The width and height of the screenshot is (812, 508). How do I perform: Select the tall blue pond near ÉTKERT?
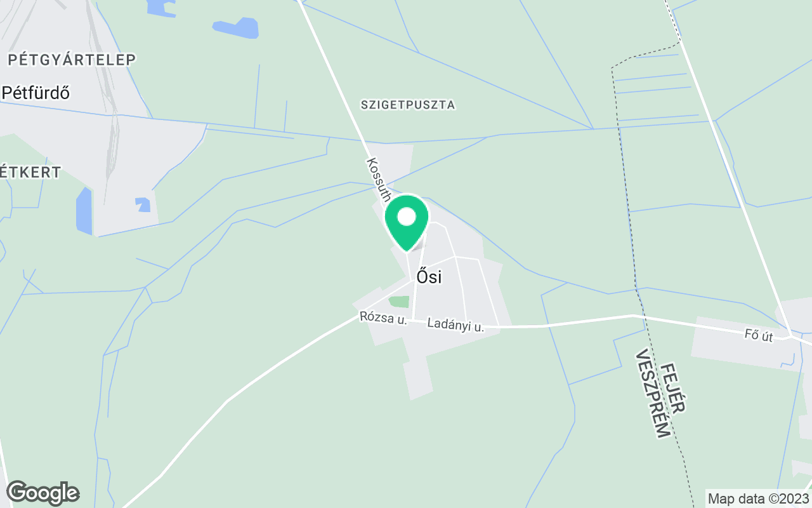(84, 211)
